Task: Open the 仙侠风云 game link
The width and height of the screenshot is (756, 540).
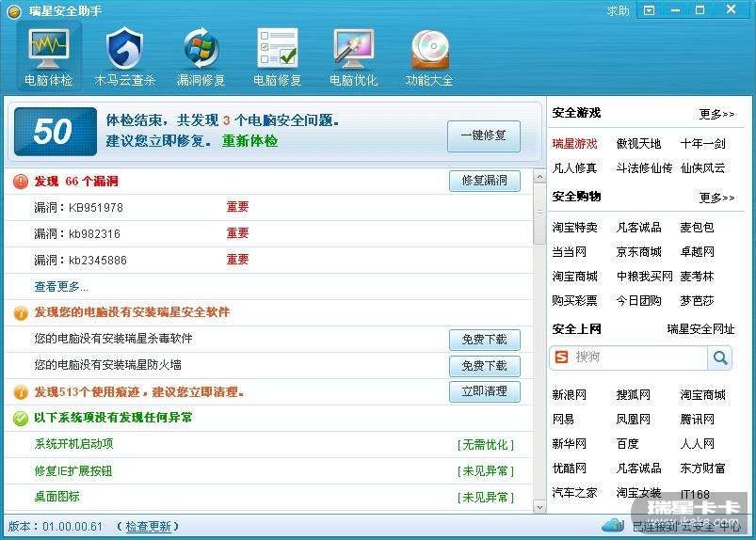Action: click(703, 168)
